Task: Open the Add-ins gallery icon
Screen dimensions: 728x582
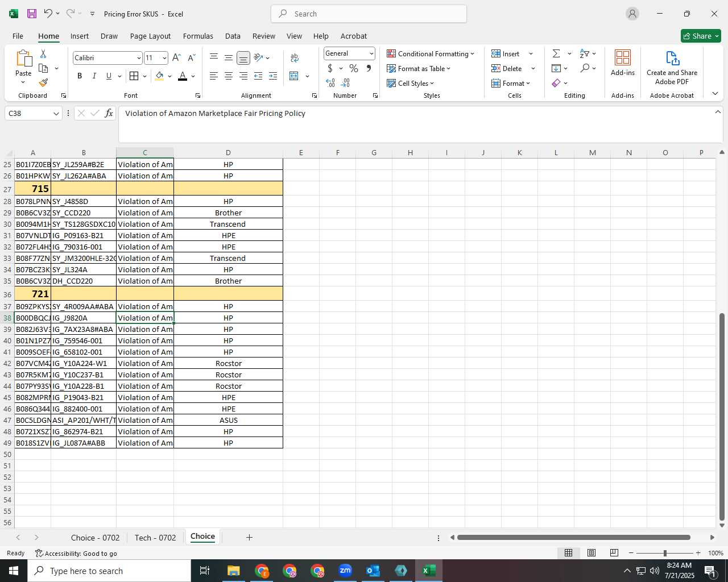Action: click(x=623, y=63)
